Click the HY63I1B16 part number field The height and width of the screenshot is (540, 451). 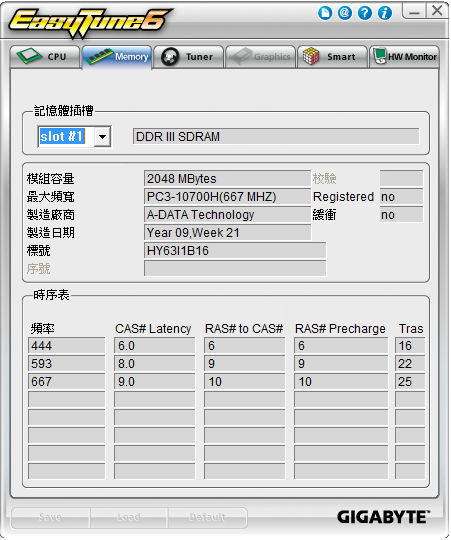[235, 251]
